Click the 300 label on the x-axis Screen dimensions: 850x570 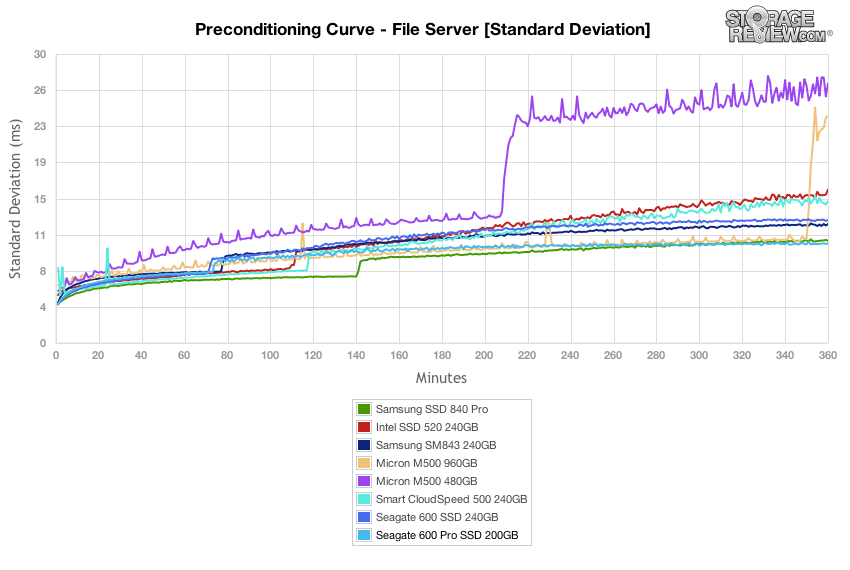(x=699, y=355)
